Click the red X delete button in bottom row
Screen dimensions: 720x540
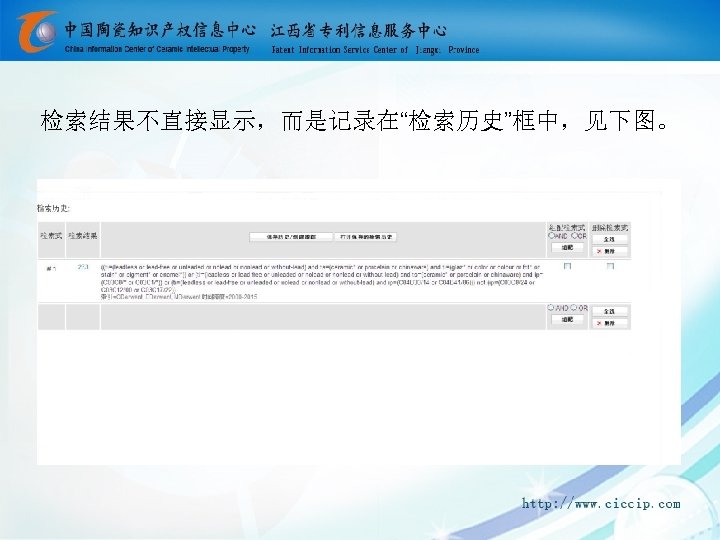(x=609, y=323)
